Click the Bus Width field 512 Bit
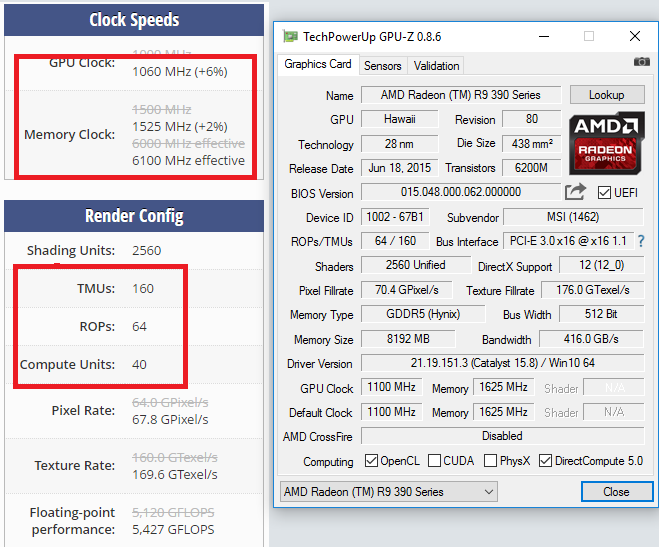Screen dimensions: 659x547 [601, 314]
